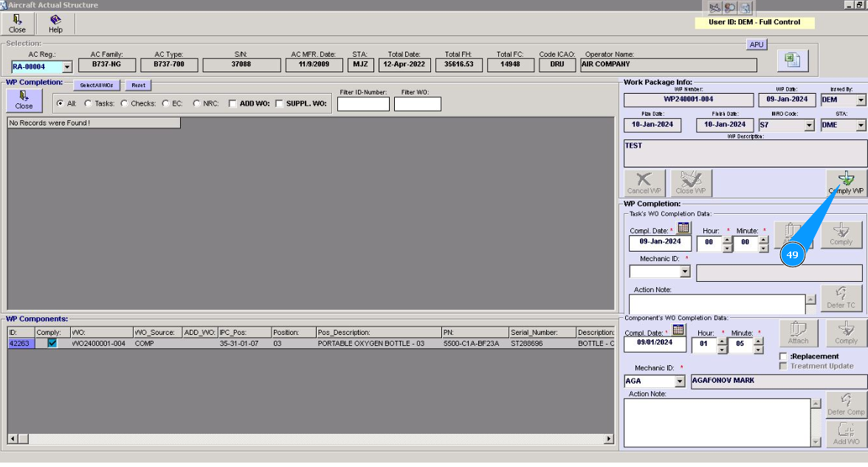Uncheck Comply box for row 42263
The image size is (868, 467).
[52, 343]
